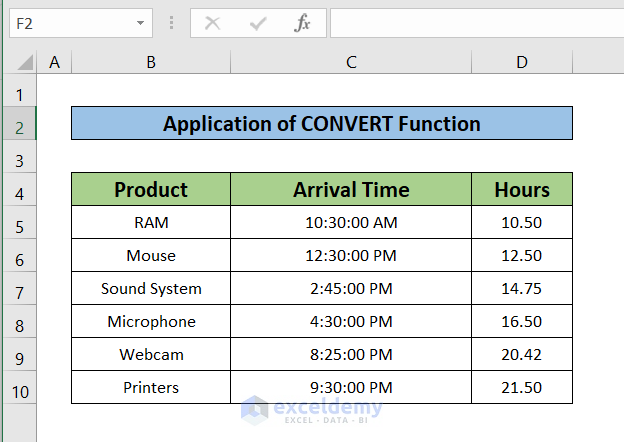Image resolution: width=624 pixels, height=442 pixels.
Task: Click the '10:30:00 AM' cell
Action: 351,222
